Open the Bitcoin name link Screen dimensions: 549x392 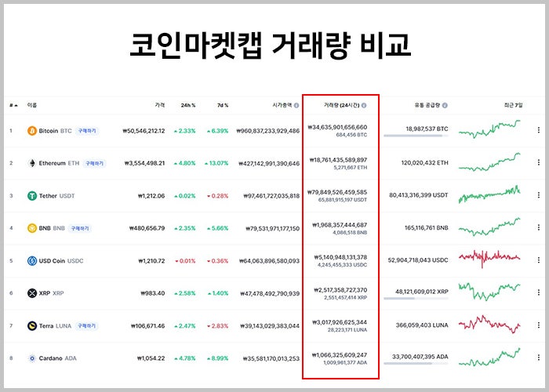point(49,131)
